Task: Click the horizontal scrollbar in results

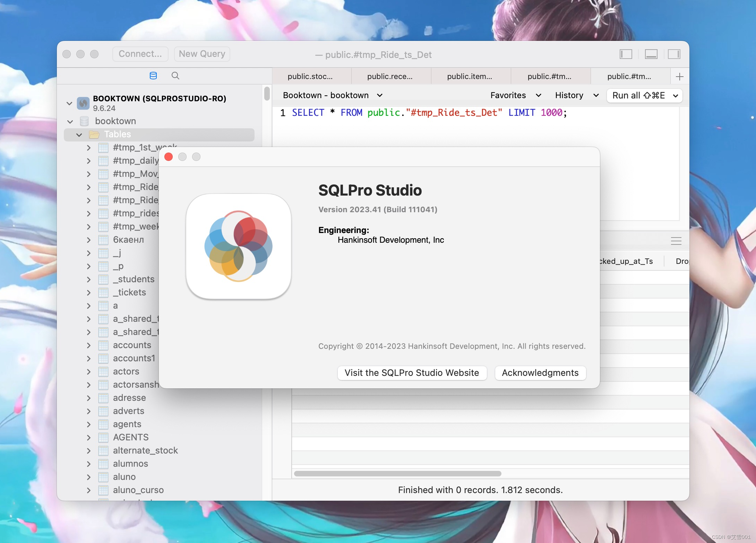Action: [401, 473]
